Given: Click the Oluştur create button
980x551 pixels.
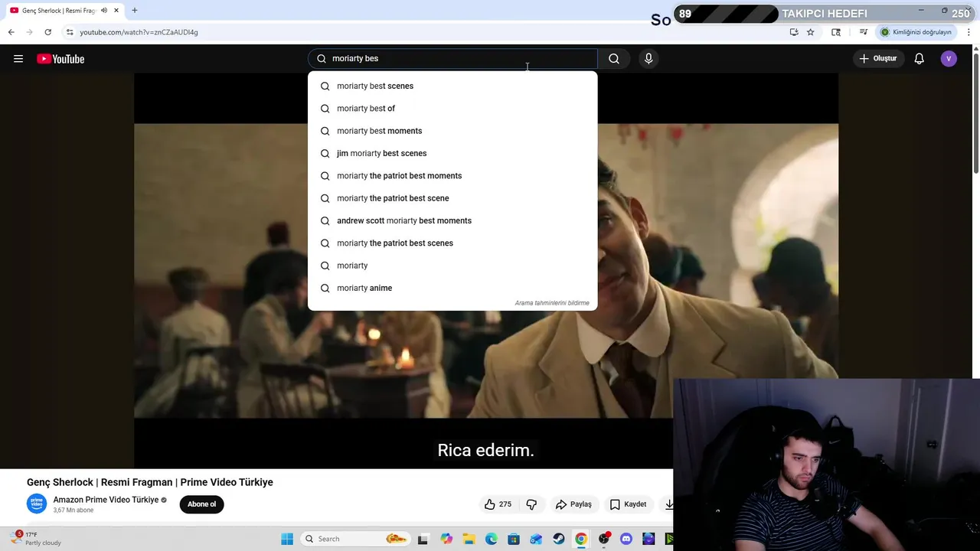Looking at the screenshot, I should coord(877,59).
